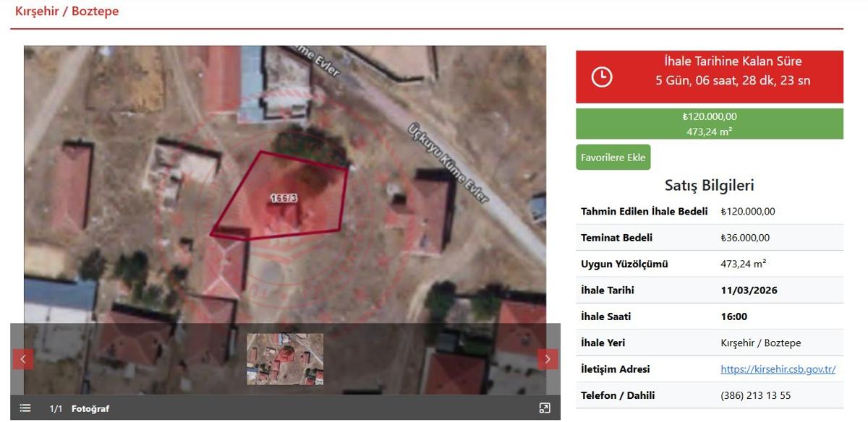Advance to next photo with right arrow
The width and height of the screenshot is (868, 422).
pyautogui.click(x=548, y=359)
